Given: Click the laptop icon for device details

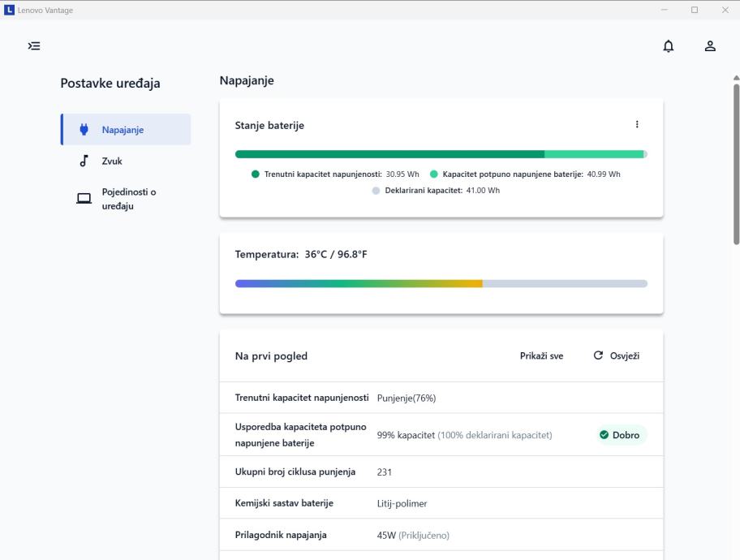Looking at the screenshot, I should [84, 199].
